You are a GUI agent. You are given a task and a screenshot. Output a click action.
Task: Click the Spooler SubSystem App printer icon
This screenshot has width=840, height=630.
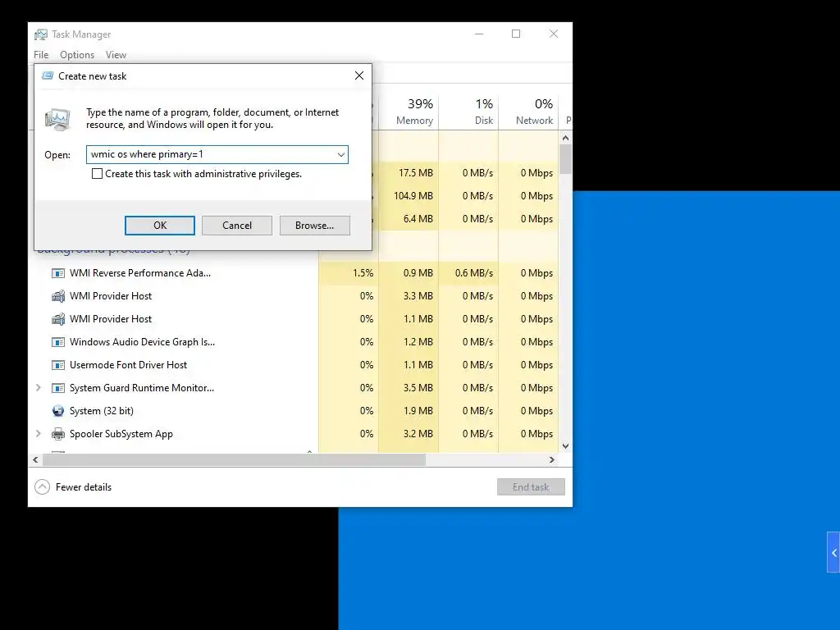(x=58, y=434)
